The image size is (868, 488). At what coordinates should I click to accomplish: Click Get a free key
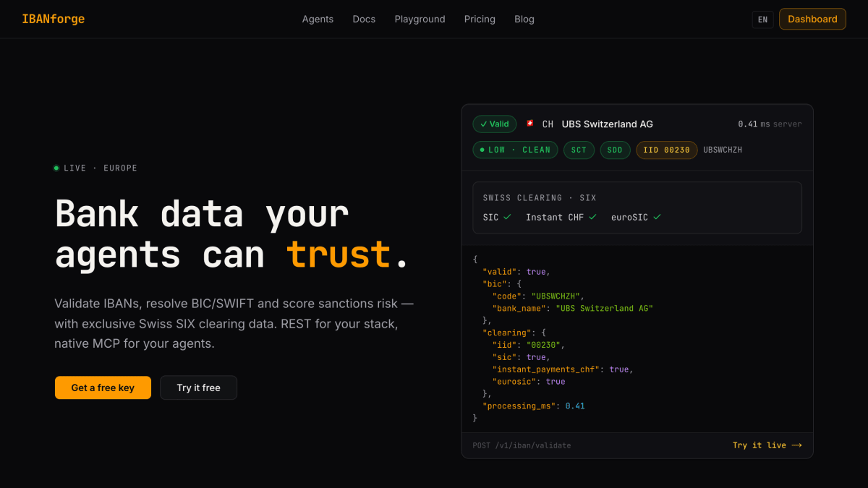(103, 388)
